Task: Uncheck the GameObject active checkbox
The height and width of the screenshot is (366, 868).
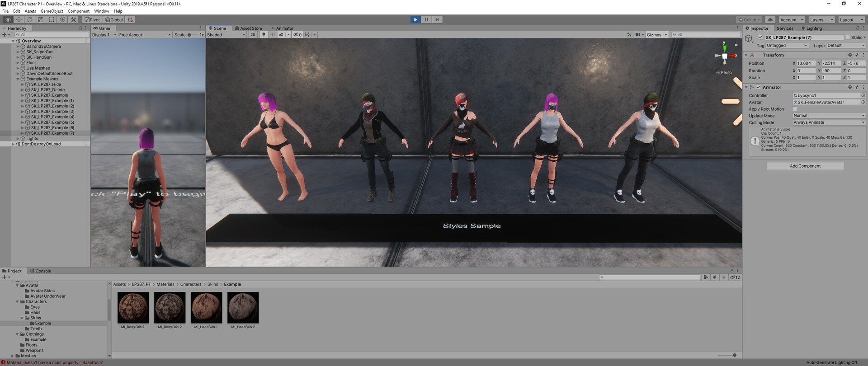Action: click(x=760, y=38)
